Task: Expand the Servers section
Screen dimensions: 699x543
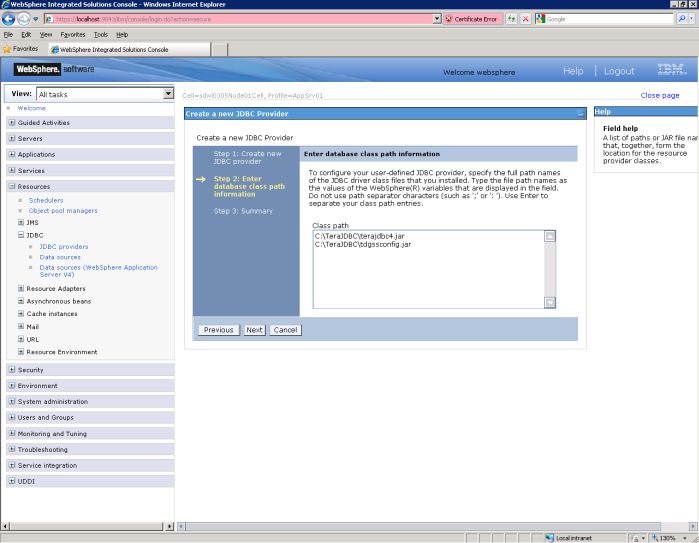Action: pos(12,138)
